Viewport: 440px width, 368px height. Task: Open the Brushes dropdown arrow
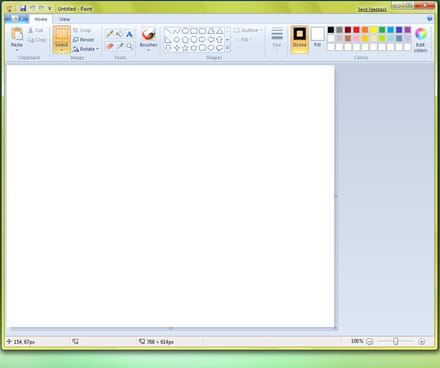click(x=148, y=50)
